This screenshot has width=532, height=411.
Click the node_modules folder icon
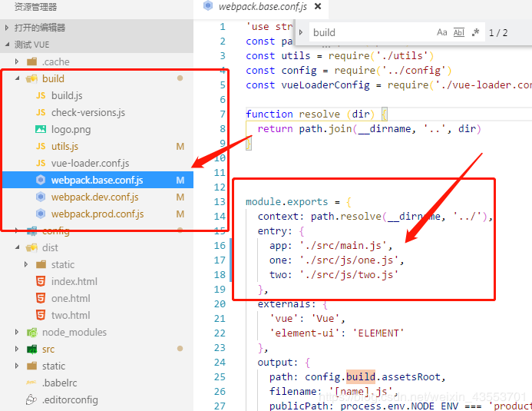[x=32, y=333]
